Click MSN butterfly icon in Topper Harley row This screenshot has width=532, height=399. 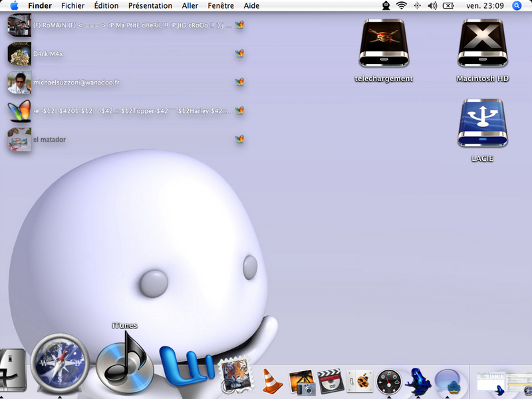coord(239,110)
